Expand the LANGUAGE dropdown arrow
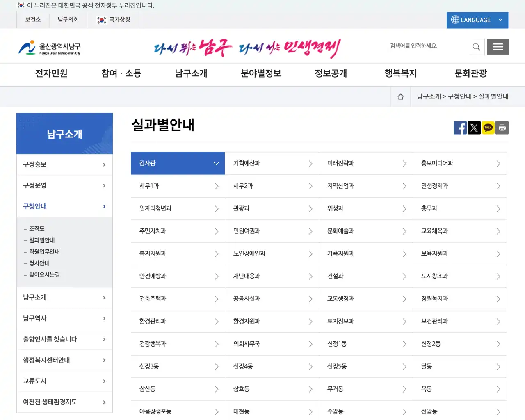 (500, 20)
